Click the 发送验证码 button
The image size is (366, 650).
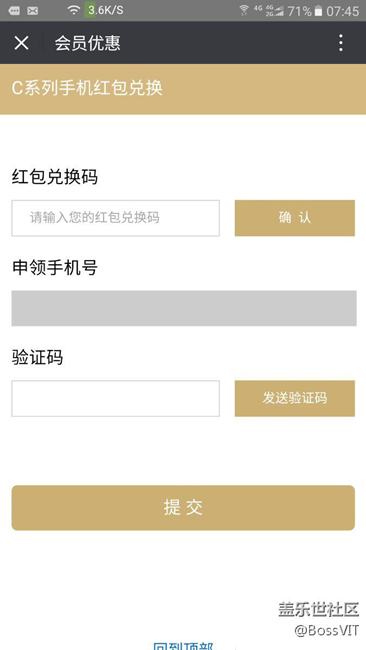pos(295,398)
